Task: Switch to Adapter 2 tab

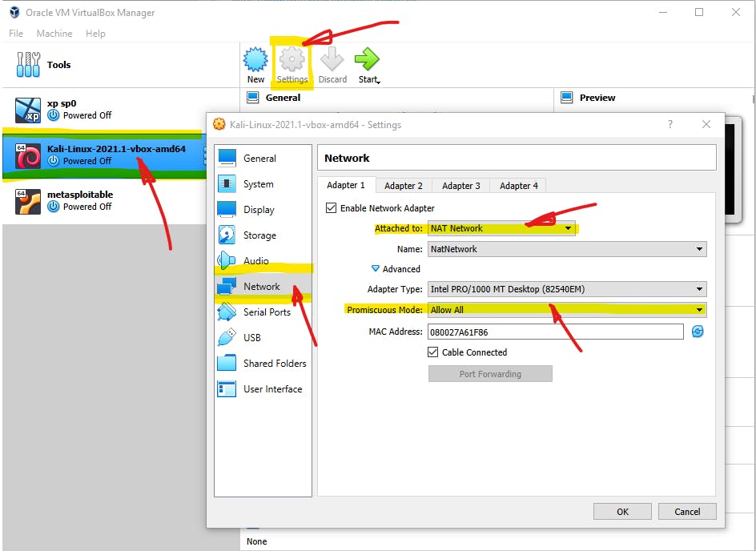Action: 404,186
